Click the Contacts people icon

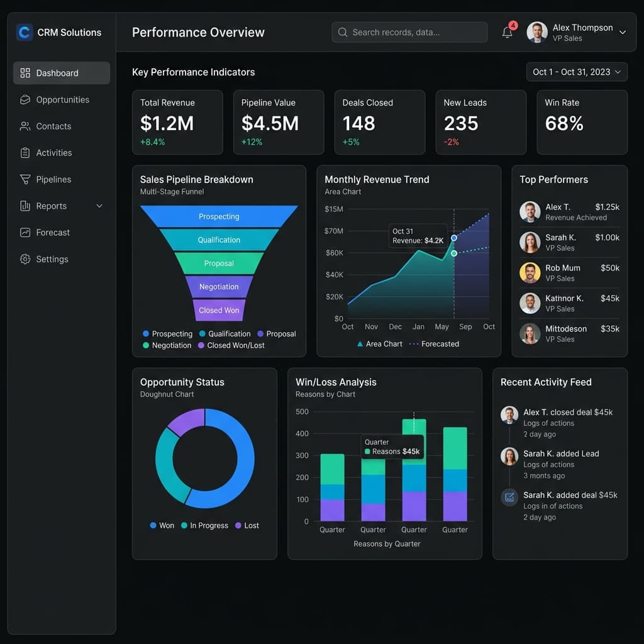[24, 126]
